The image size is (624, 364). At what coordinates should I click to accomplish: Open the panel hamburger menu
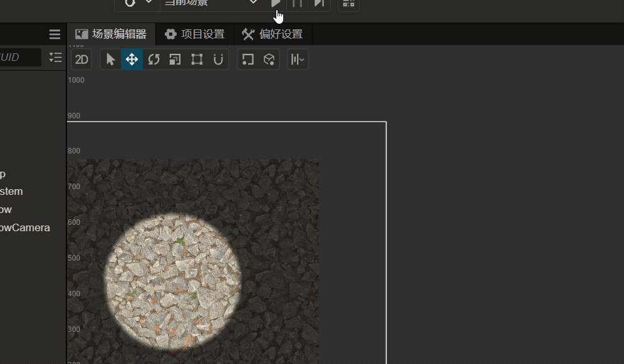pos(55,34)
